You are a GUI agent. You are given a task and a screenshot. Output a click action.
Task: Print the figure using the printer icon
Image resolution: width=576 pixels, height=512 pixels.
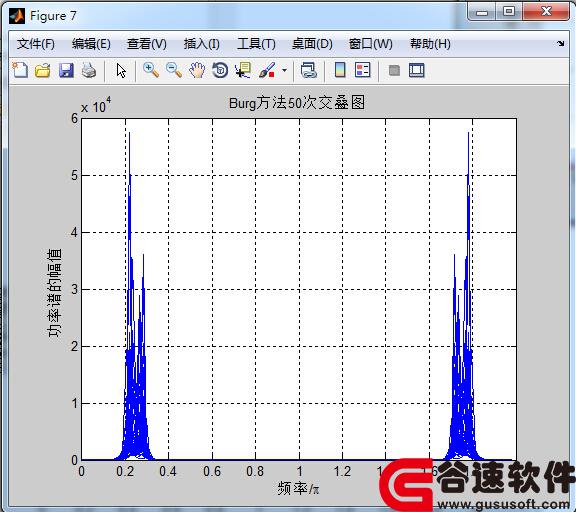coord(89,70)
